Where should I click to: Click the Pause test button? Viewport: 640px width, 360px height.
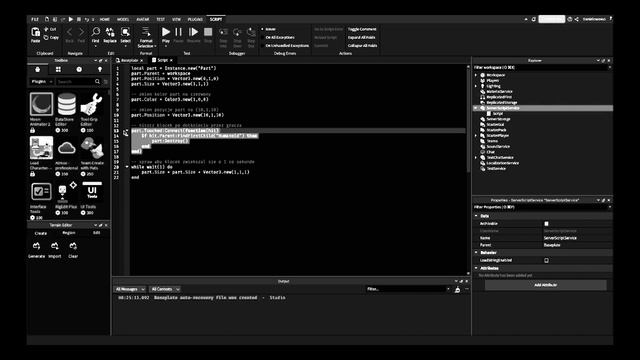point(178,32)
